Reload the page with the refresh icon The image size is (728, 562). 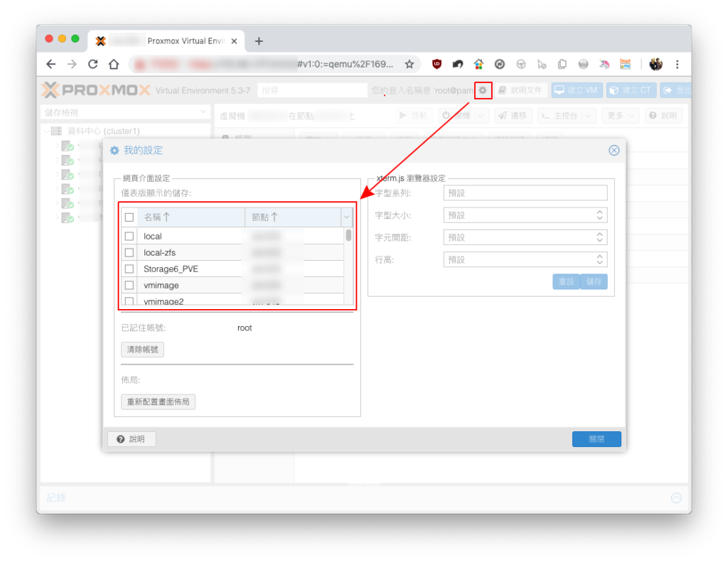point(93,64)
